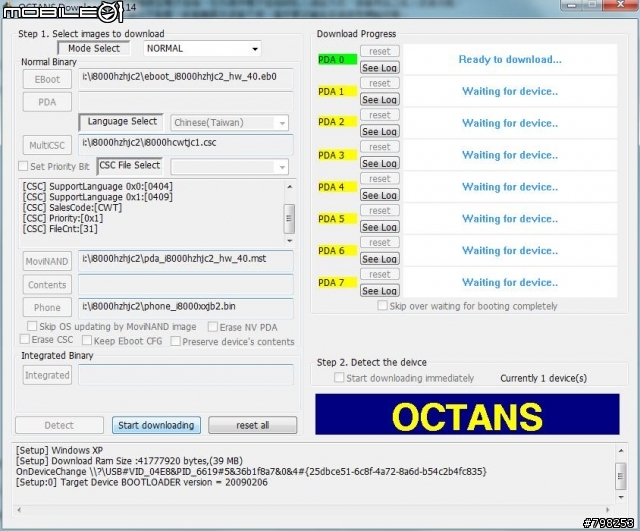Click reset for PDA 7
Image resolution: width=640 pixels, height=531 pixels.
pyautogui.click(x=380, y=274)
